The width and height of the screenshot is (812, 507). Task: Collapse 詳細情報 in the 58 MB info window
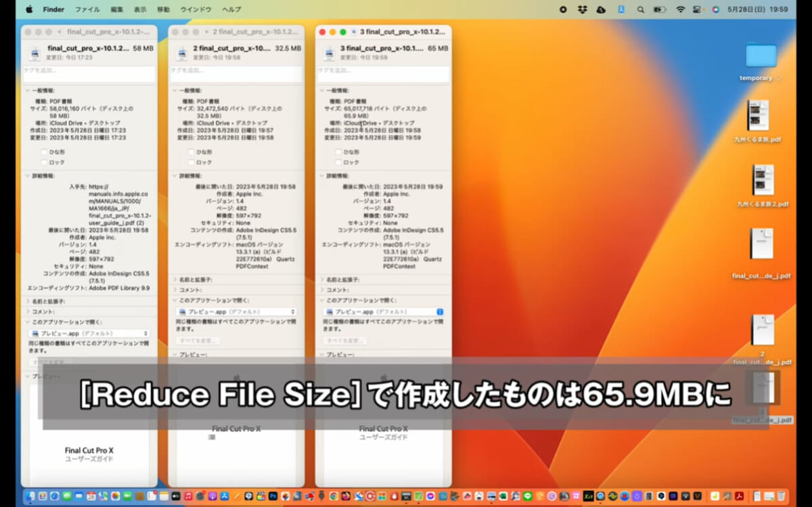(x=27, y=176)
